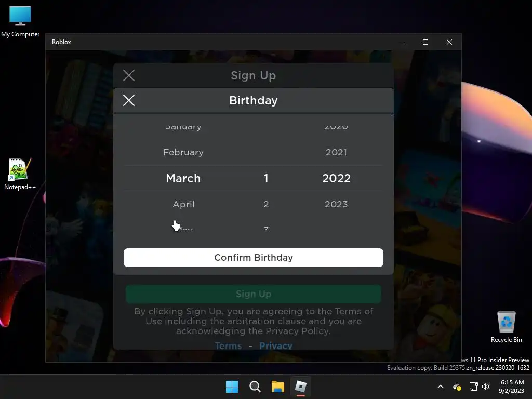Viewport: 532px width, 399px height.
Task: Open the Recycle Bin icon
Action: pyautogui.click(x=506, y=327)
